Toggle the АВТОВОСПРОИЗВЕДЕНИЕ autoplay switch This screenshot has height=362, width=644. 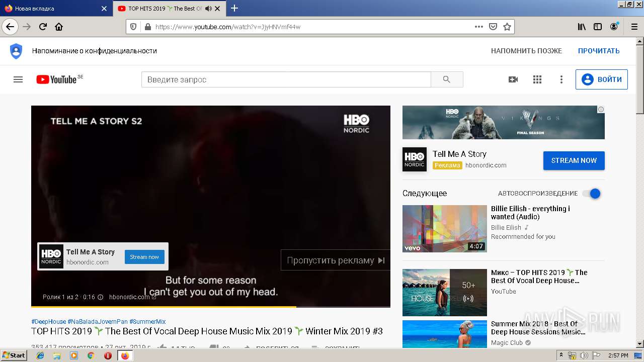pos(591,194)
